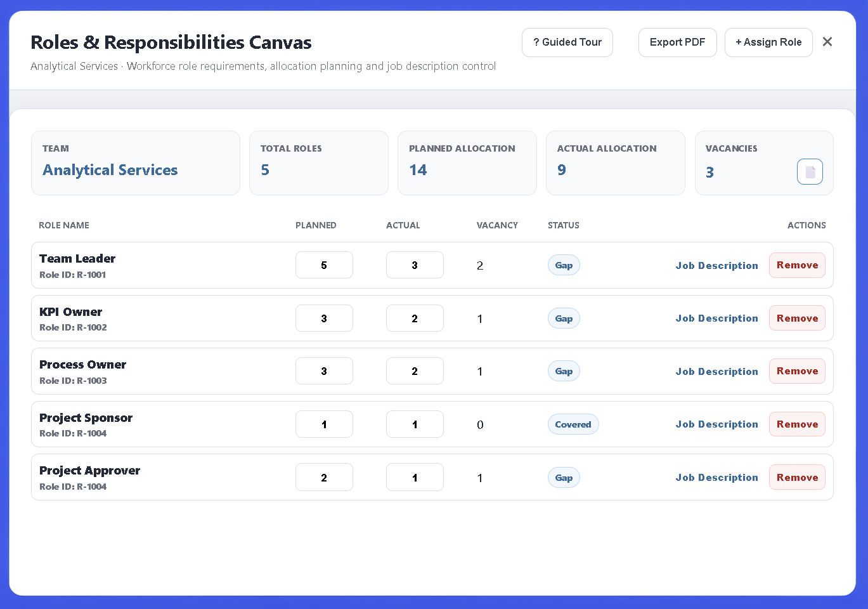Edit Team Leader planned allocation field
This screenshot has width=868, height=609.
[324, 265]
